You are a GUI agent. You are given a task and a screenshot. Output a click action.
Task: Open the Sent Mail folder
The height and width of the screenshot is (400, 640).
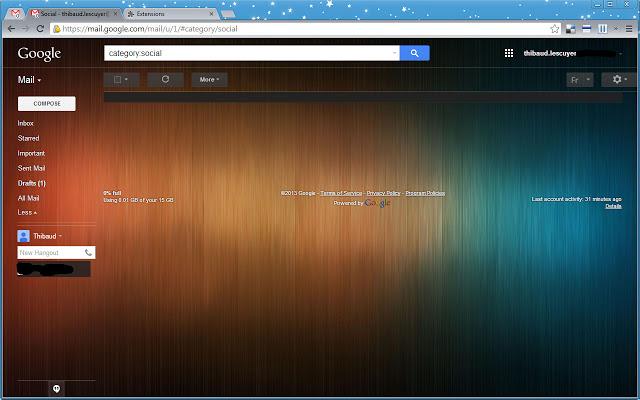[x=31, y=168]
